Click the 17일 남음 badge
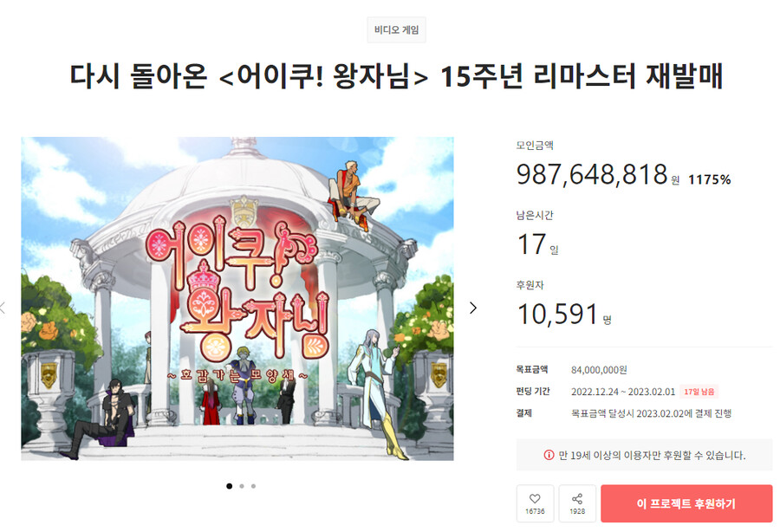This screenshot has width=780, height=532. pos(699,392)
